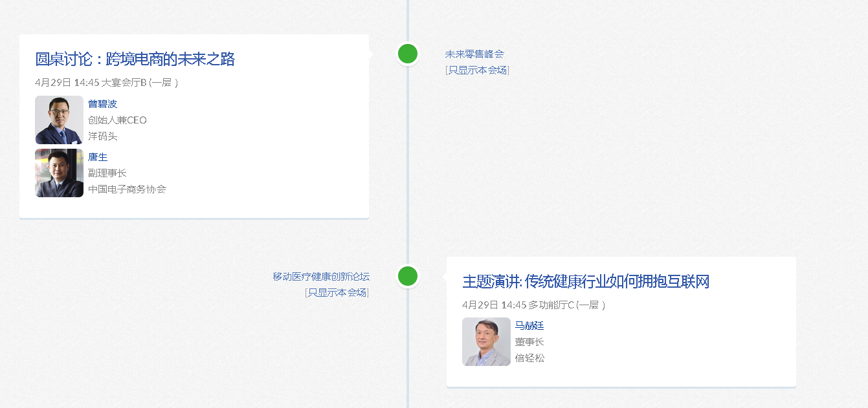Click the 大宴会厅B session time and venue text
868x408 pixels.
[107, 83]
